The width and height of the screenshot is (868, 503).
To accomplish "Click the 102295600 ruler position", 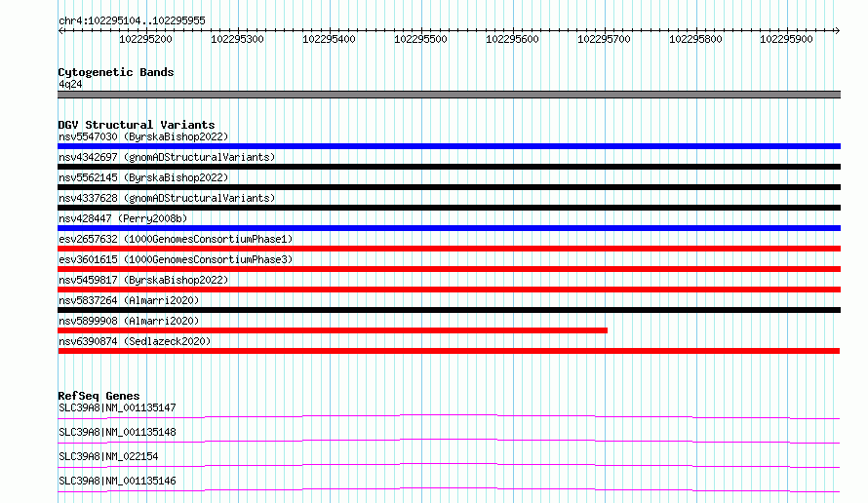I will coord(512,39).
